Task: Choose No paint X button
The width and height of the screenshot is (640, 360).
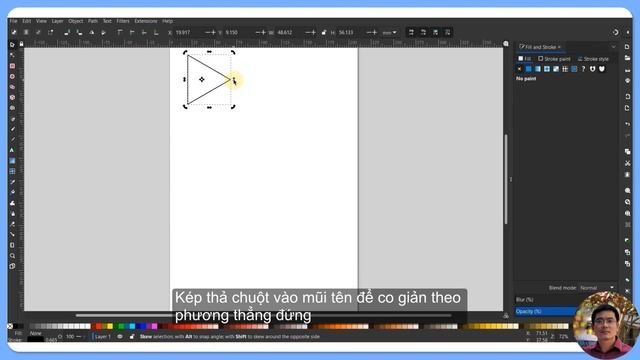Action: coord(519,69)
